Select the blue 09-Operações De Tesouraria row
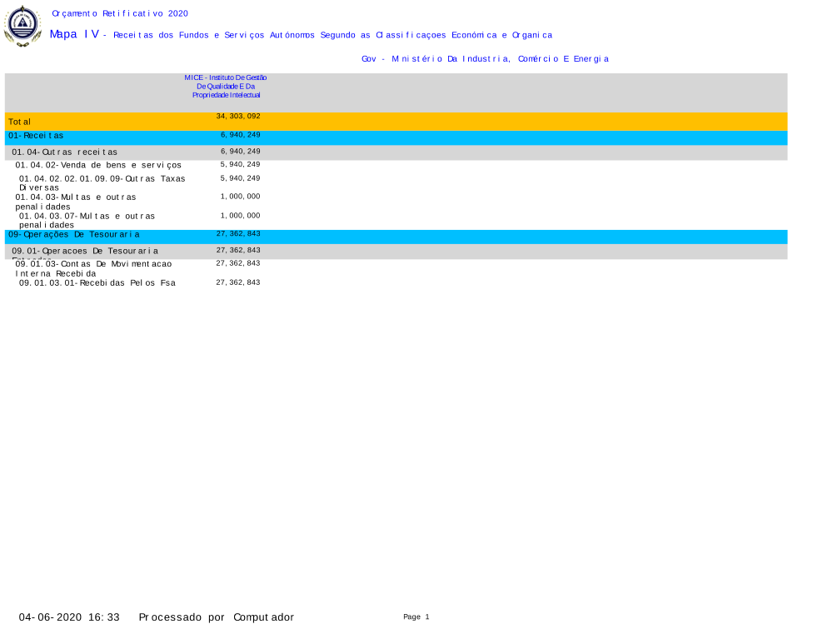 click(74, 235)
